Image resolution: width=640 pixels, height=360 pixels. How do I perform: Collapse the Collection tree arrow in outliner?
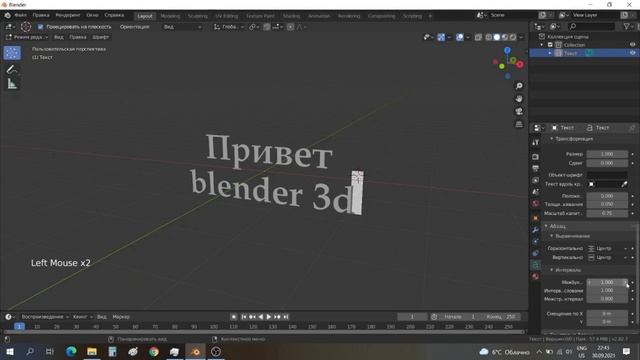pos(542,45)
